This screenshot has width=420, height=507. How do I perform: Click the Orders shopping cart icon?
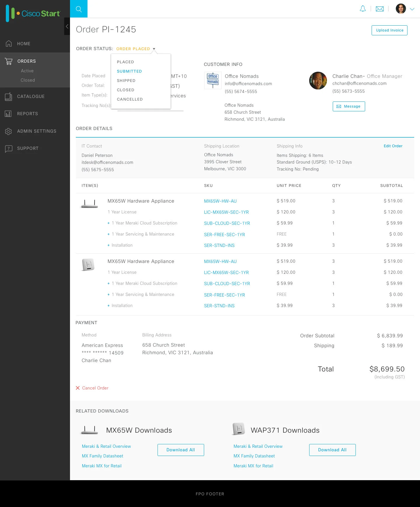pyautogui.click(x=9, y=61)
